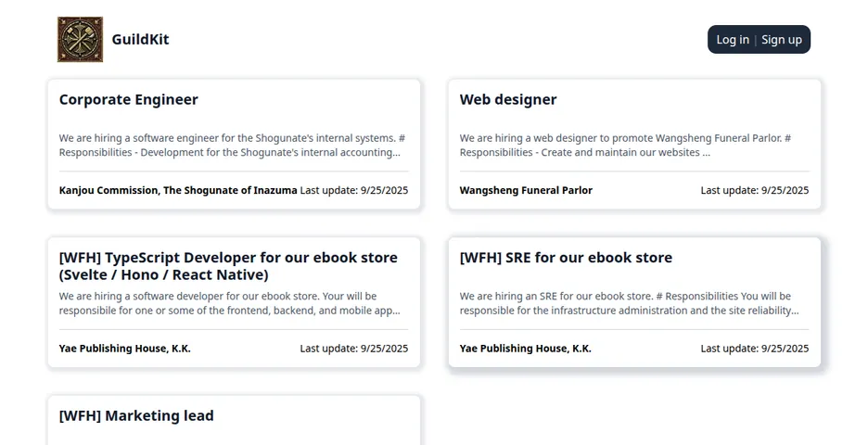
Task: Click the Corporate Engineer description text
Action: [x=232, y=145]
